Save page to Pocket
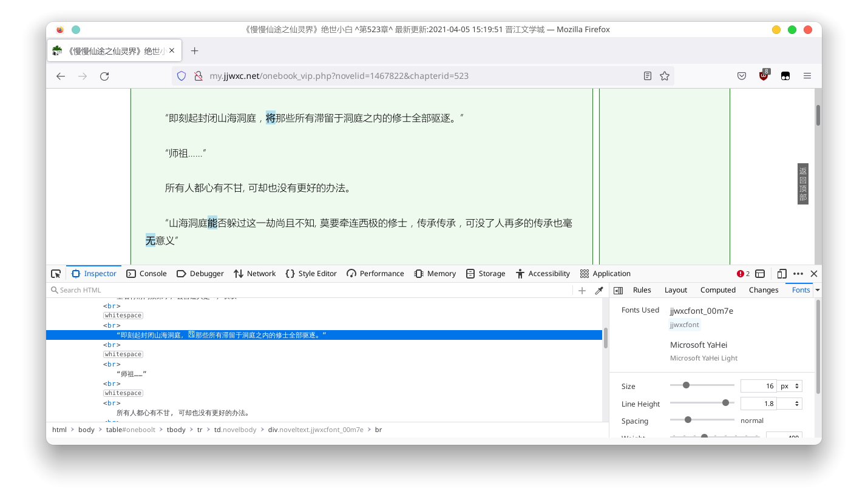The width and height of the screenshot is (868, 497). click(742, 76)
